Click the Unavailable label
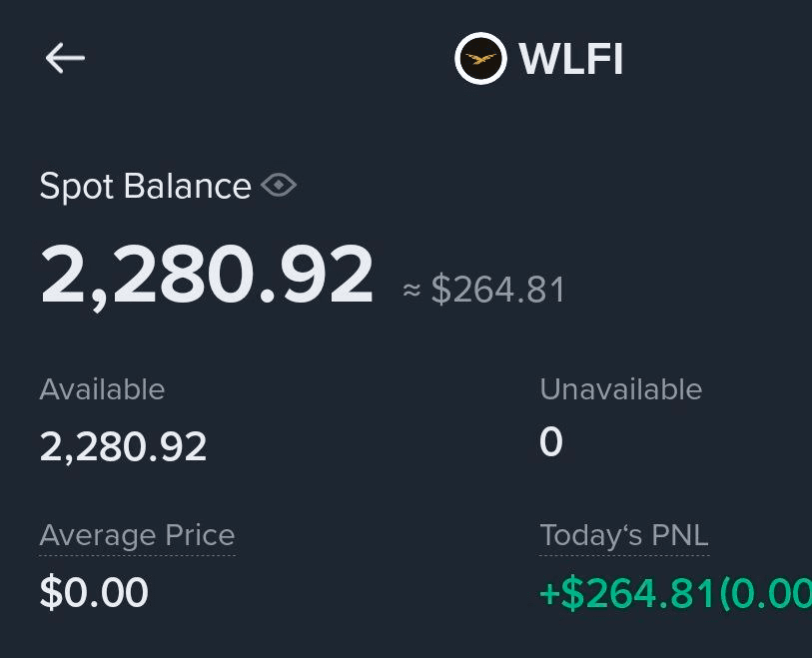 tap(620, 389)
